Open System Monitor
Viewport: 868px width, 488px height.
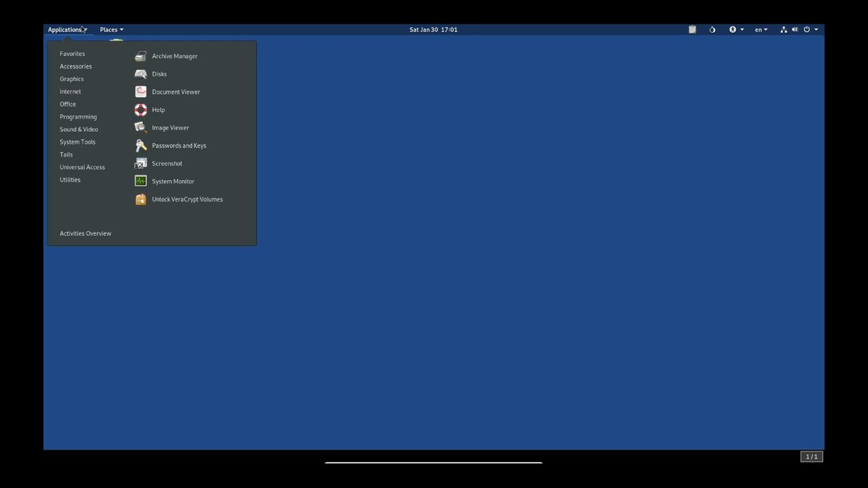click(x=173, y=182)
